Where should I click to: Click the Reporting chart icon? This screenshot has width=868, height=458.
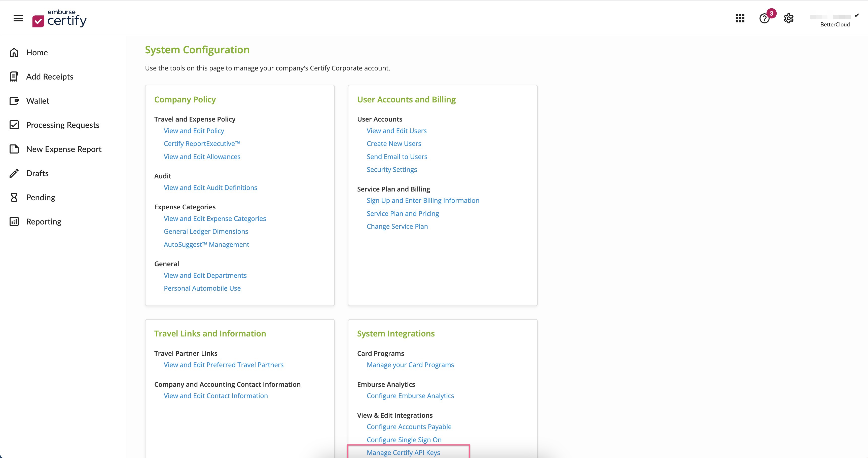pyautogui.click(x=14, y=222)
